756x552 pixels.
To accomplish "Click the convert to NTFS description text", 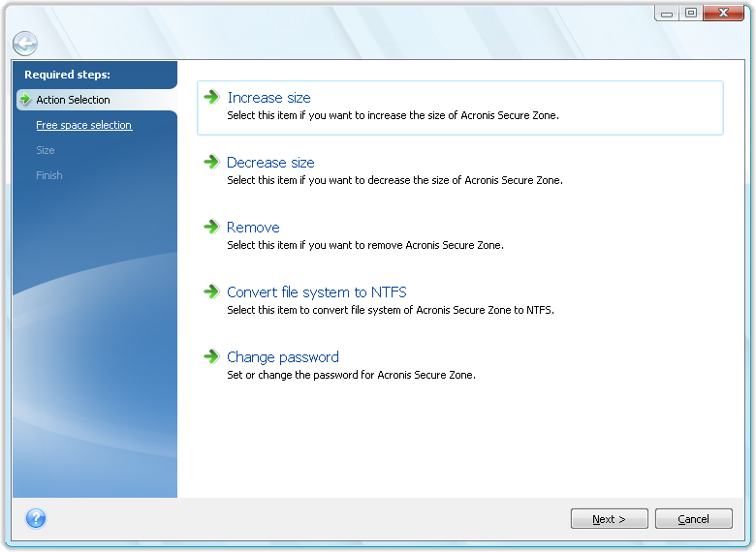I will click(x=391, y=310).
